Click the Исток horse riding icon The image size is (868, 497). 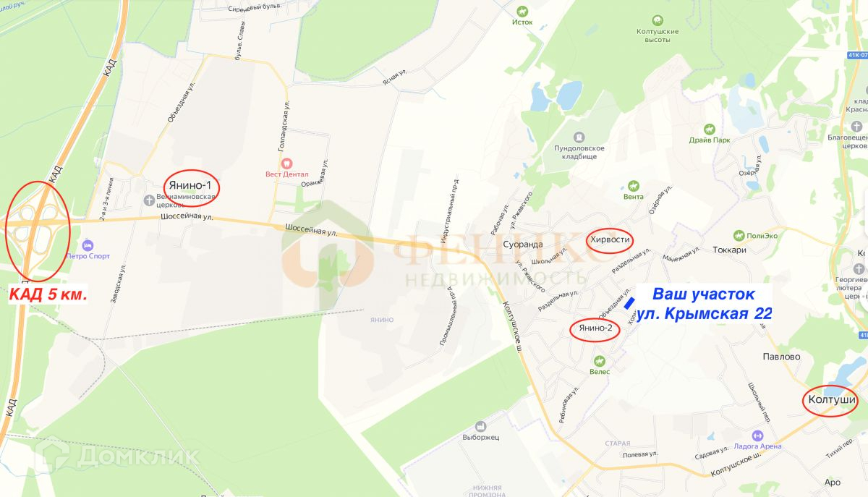tap(522, 11)
